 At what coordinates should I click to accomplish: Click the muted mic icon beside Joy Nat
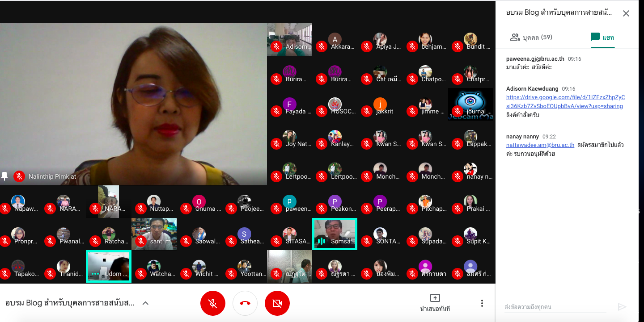pos(276,144)
